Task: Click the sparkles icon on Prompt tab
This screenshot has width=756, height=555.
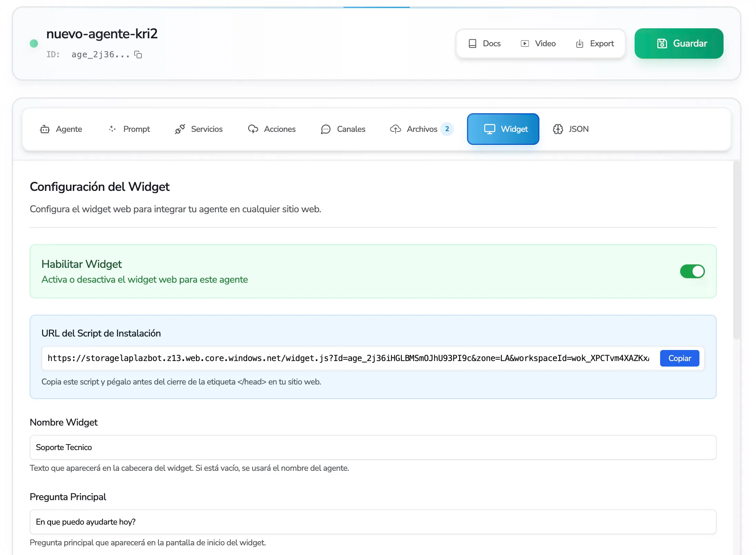Action: (x=112, y=129)
